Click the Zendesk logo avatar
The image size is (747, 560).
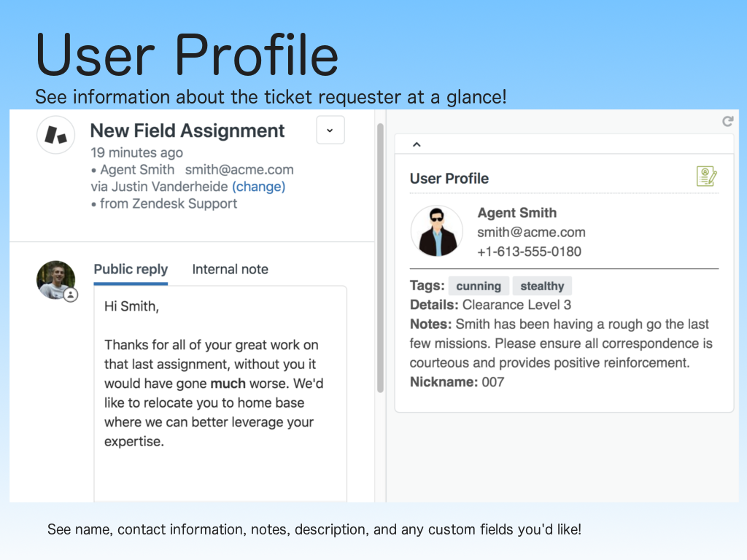pyautogui.click(x=56, y=135)
